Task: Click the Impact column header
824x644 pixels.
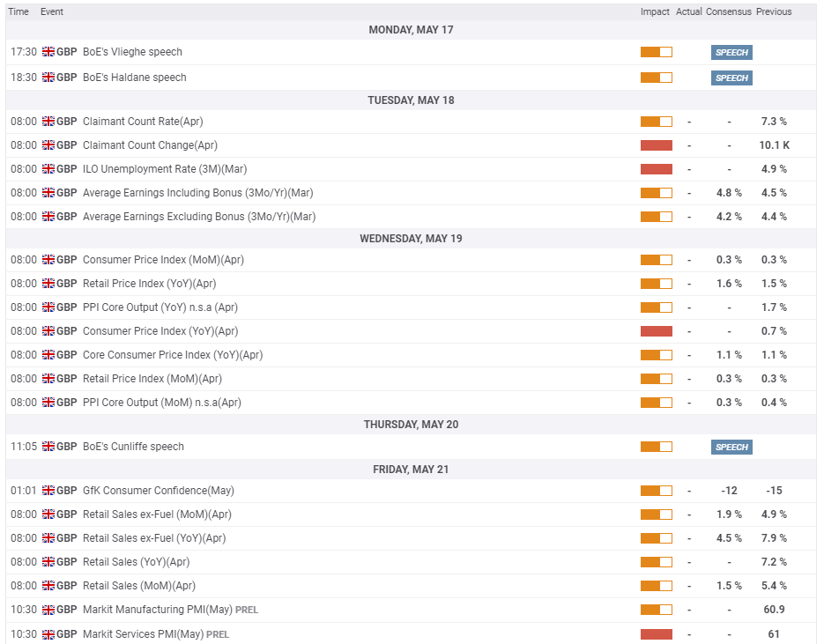Action: click(655, 11)
